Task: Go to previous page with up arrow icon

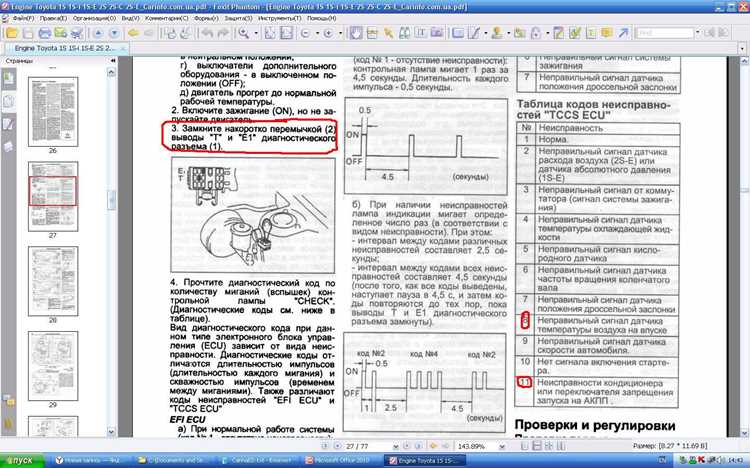Action: tap(98, 33)
